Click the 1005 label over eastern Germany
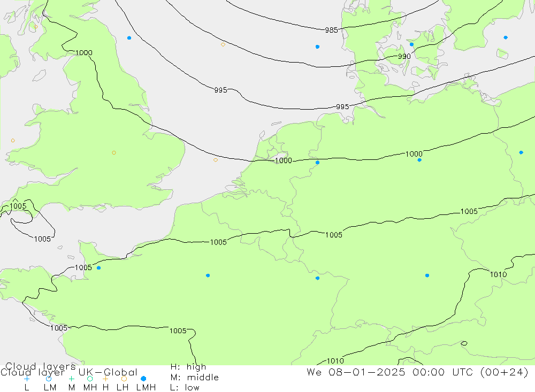Screen dimensions: 535x392 tap(469, 212)
